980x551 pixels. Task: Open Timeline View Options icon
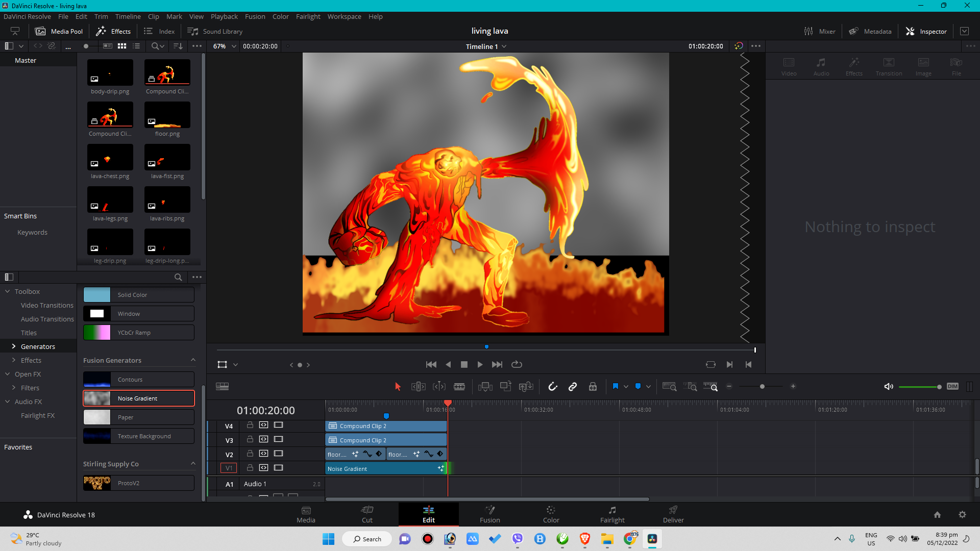(x=223, y=387)
